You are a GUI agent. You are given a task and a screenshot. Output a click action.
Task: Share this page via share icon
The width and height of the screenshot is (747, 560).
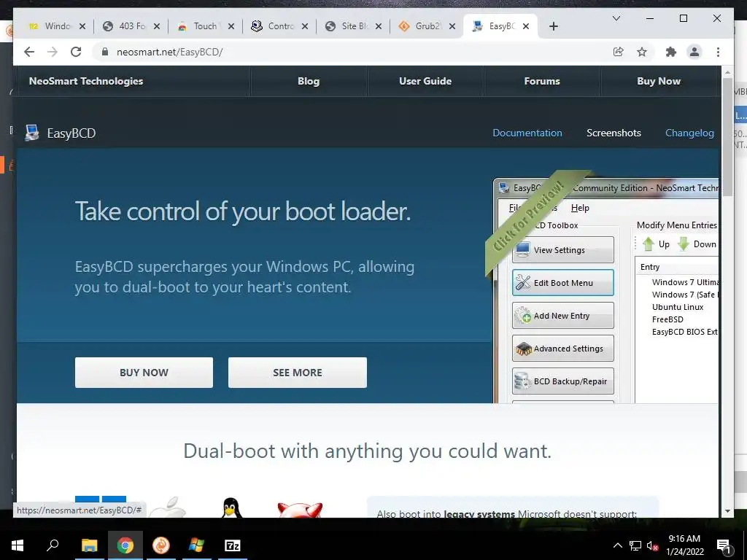coord(619,52)
